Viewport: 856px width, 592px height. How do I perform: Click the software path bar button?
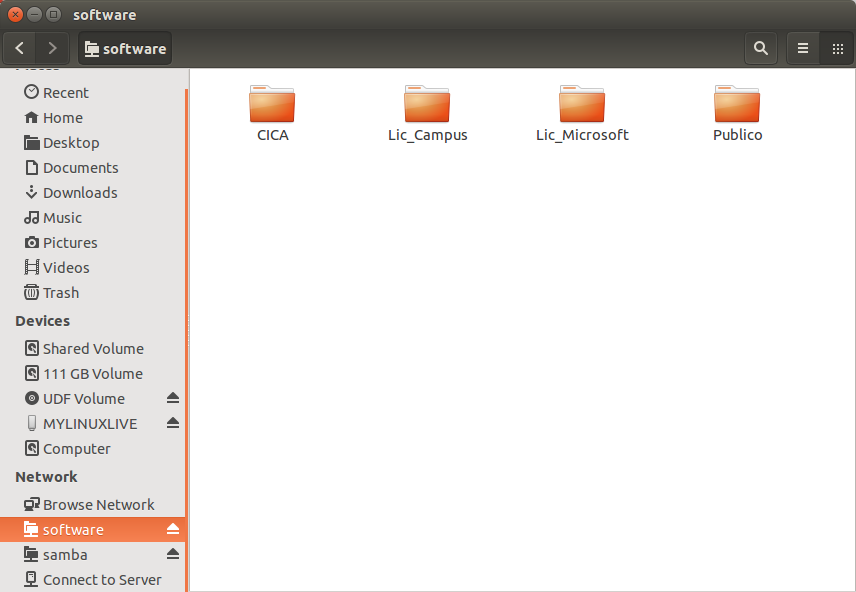125,49
